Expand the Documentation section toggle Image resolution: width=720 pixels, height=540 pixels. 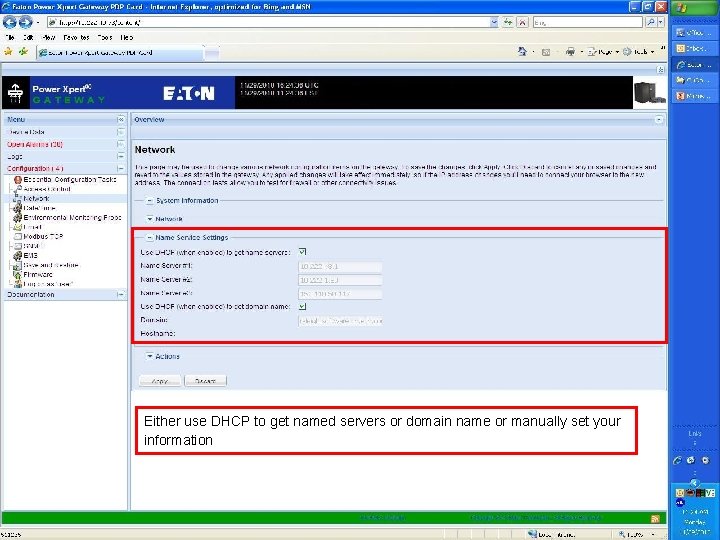[x=121, y=294]
